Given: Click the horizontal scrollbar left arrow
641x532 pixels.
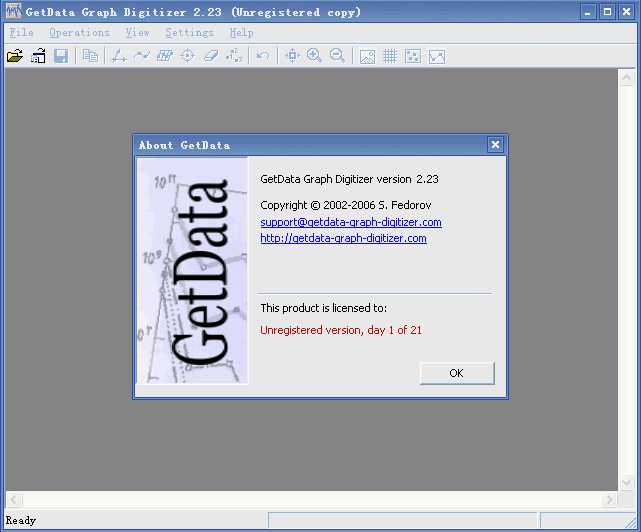Looking at the screenshot, I should point(14,499).
